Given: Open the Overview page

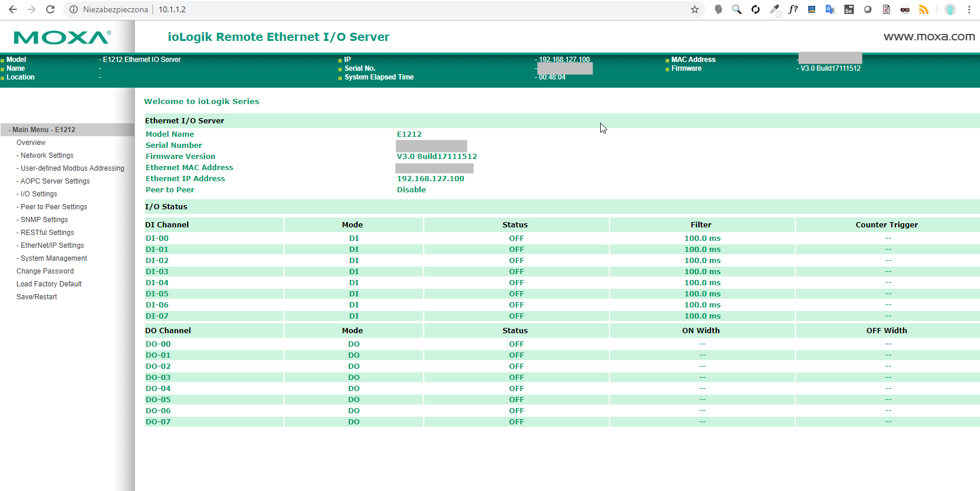Looking at the screenshot, I should pyautogui.click(x=31, y=143).
